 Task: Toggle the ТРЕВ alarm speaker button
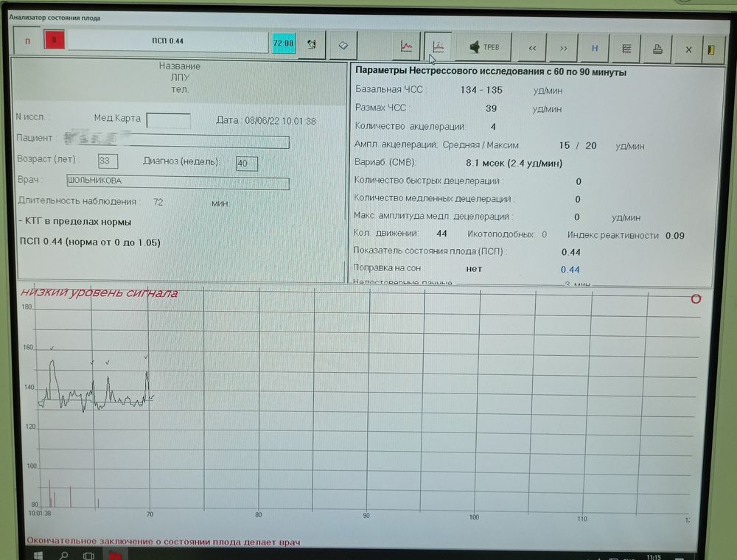(x=485, y=47)
